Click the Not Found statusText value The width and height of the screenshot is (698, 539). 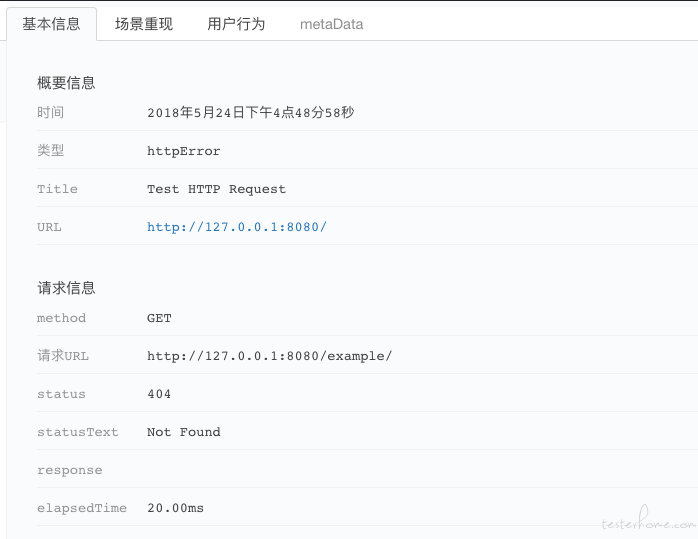[x=183, y=432]
